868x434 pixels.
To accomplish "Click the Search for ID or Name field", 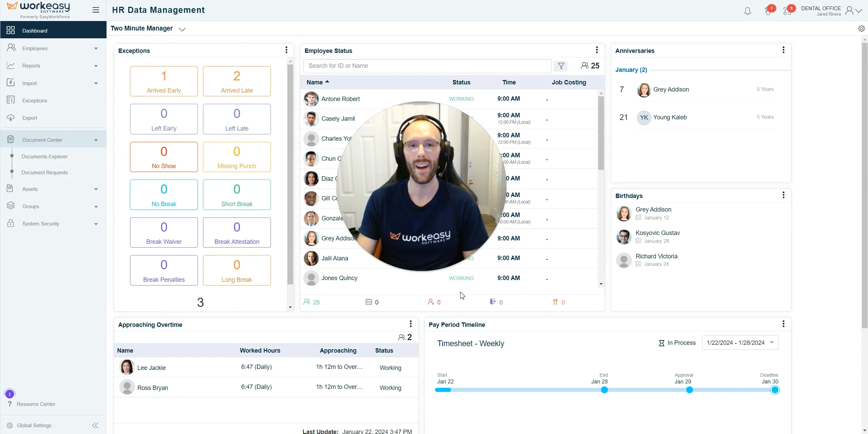I will pyautogui.click(x=427, y=66).
